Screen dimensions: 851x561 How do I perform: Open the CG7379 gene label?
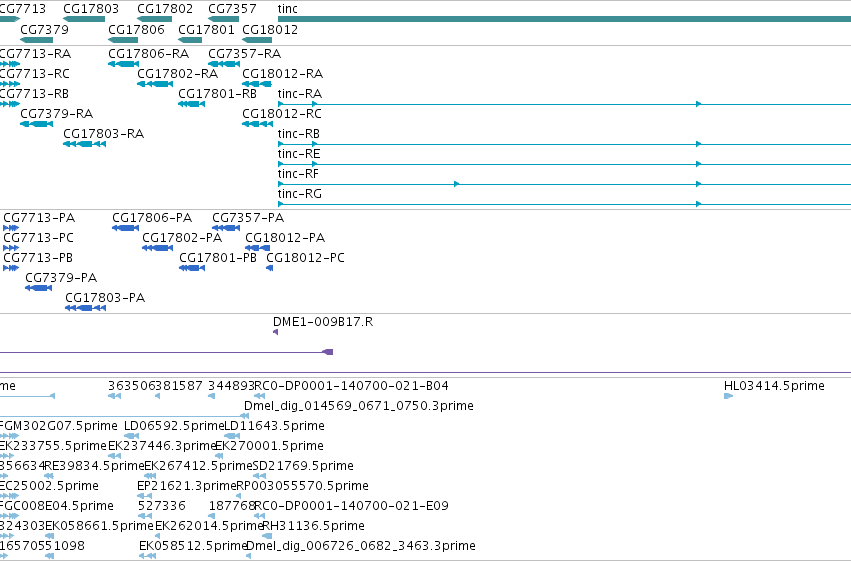click(x=45, y=29)
